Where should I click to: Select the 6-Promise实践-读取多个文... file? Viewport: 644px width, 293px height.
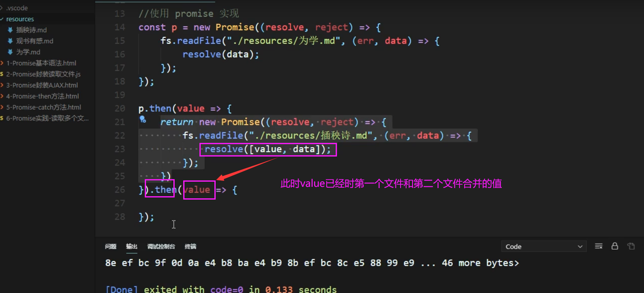point(47,119)
